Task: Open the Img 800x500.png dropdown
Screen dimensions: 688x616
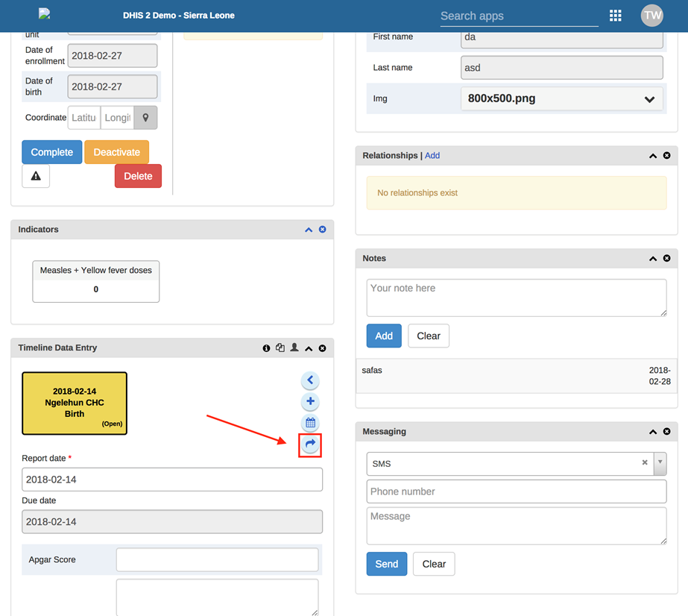Action: 562,98
